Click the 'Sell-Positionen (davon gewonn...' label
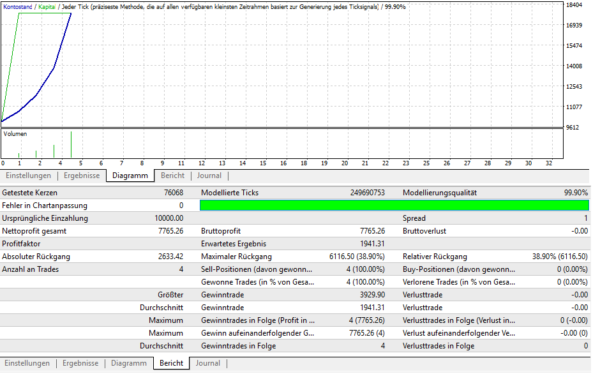The height and width of the screenshot is (381, 600). [x=257, y=269]
